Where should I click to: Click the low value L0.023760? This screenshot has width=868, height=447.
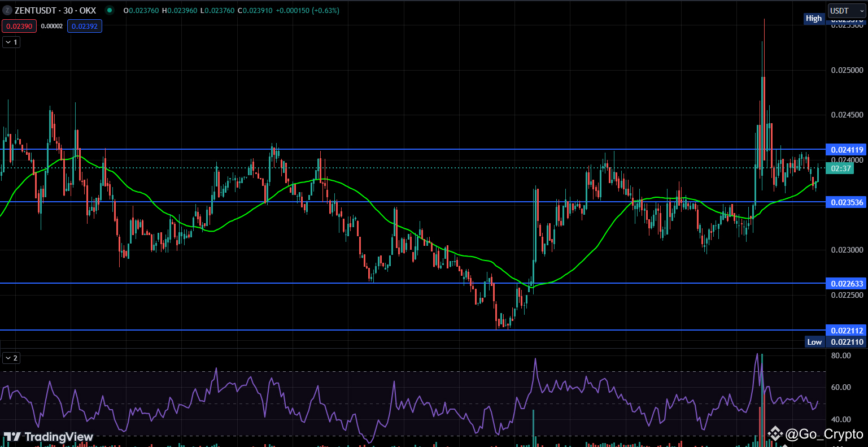217,10
